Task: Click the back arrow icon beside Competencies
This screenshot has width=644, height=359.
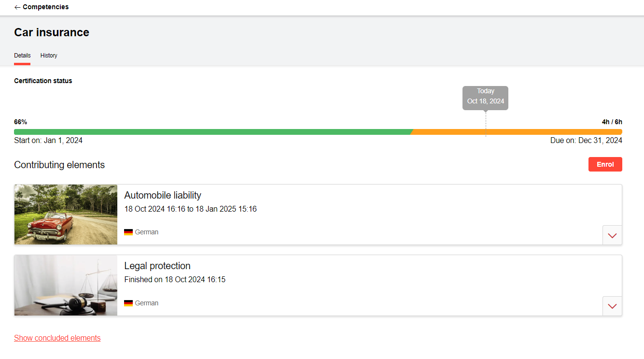Action: (17, 7)
